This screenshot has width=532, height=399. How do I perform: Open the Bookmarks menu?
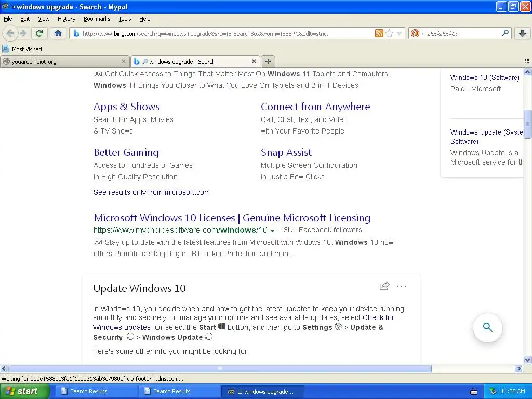(x=97, y=19)
